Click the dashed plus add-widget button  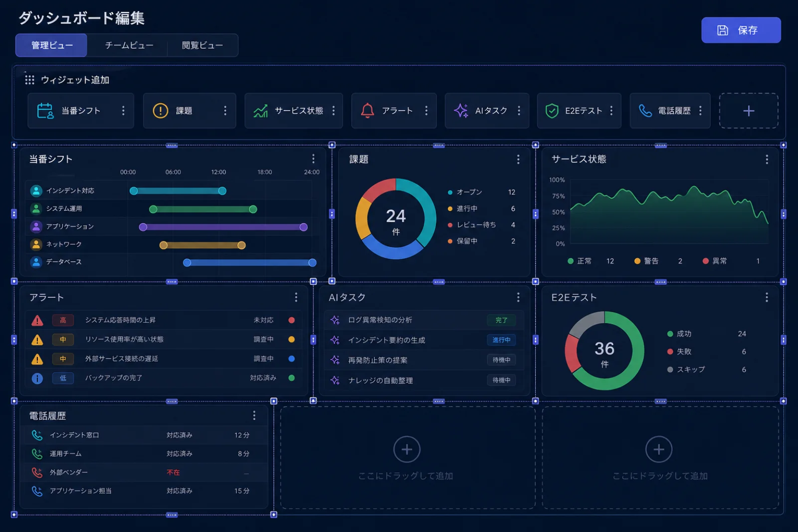coord(749,111)
